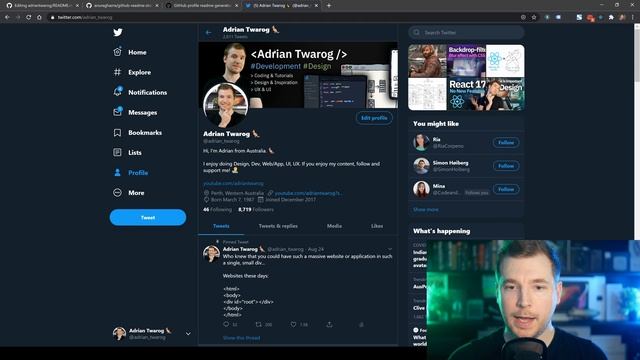
Task: Click Show this thread link
Action: coord(241,338)
